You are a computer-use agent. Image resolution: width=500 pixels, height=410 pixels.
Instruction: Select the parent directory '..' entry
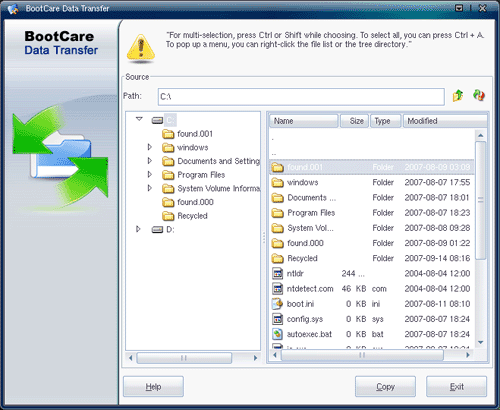pyautogui.click(x=274, y=154)
